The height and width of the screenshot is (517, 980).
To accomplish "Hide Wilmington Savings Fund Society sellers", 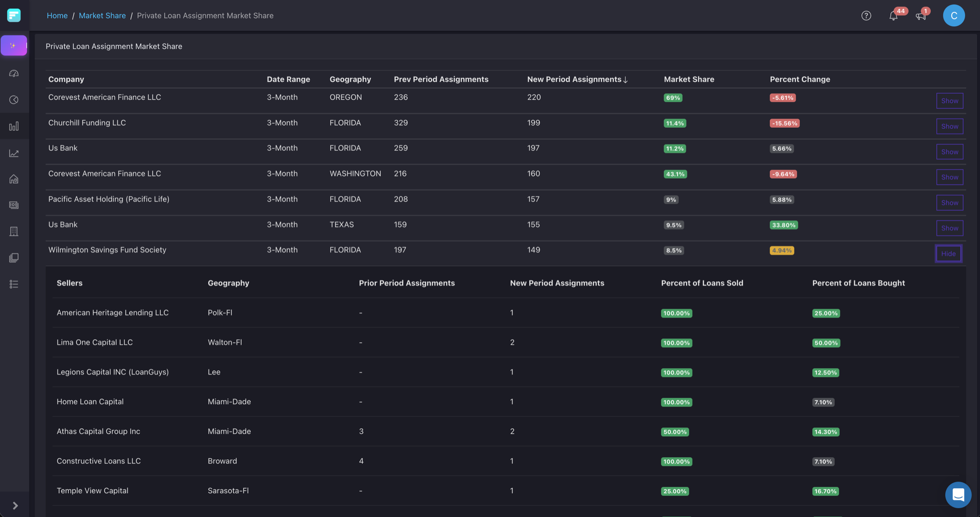I will [948, 254].
